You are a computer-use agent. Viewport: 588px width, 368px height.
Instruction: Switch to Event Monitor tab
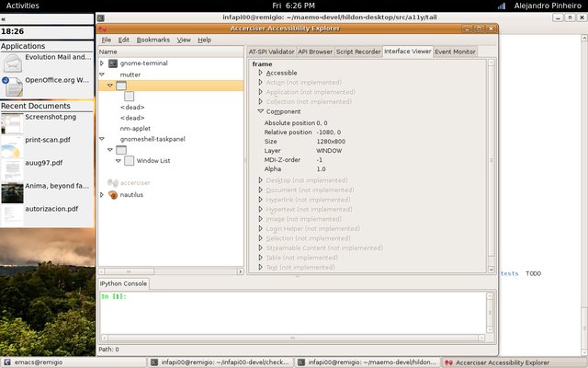(x=456, y=52)
